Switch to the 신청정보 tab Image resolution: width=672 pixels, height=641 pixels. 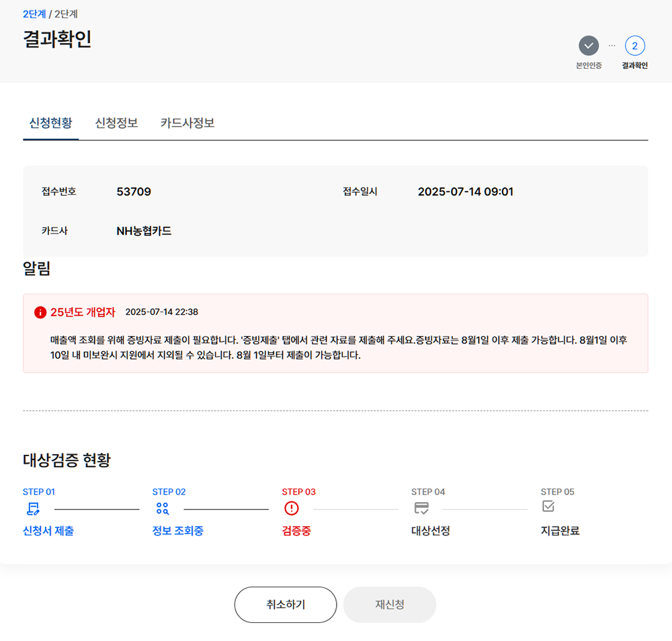click(x=116, y=123)
